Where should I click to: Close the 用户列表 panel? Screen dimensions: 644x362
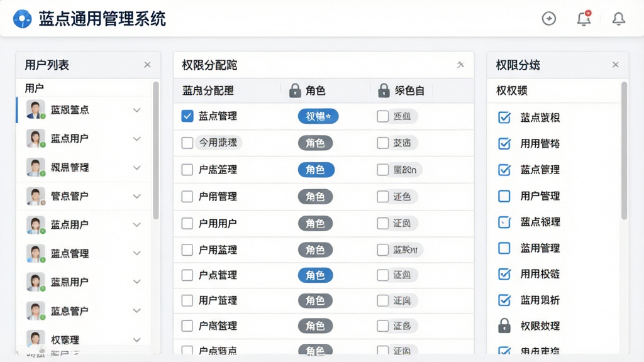(x=147, y=65)
